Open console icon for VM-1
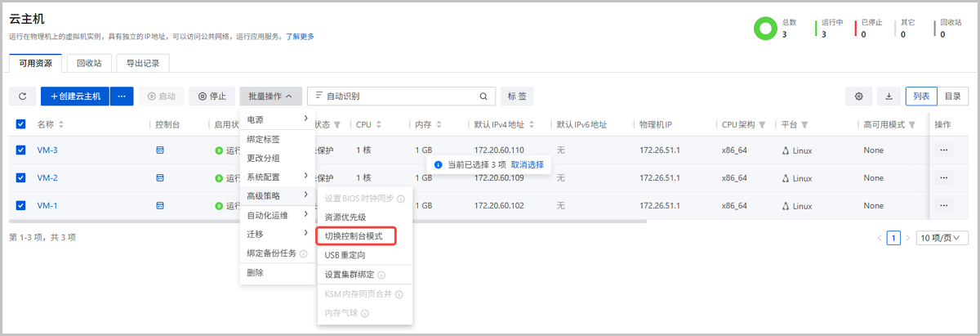Viewport: 980px width, 336px height. [160, 206]
